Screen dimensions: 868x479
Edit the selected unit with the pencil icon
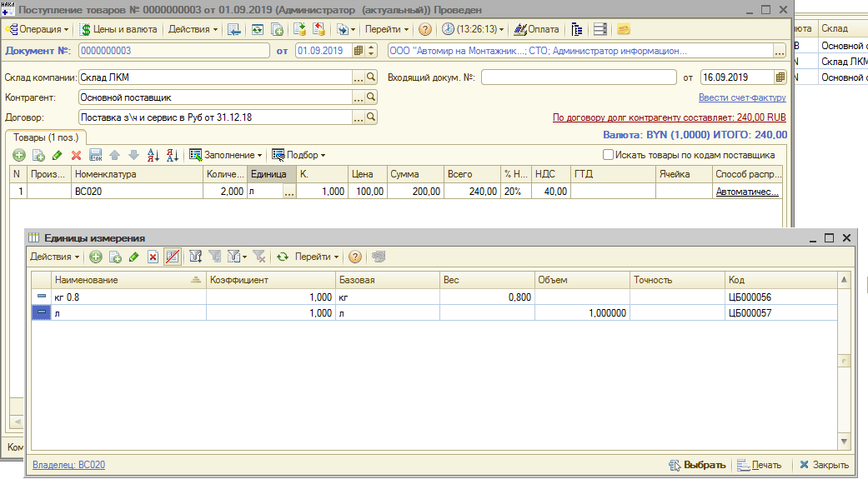coord(134,257)
